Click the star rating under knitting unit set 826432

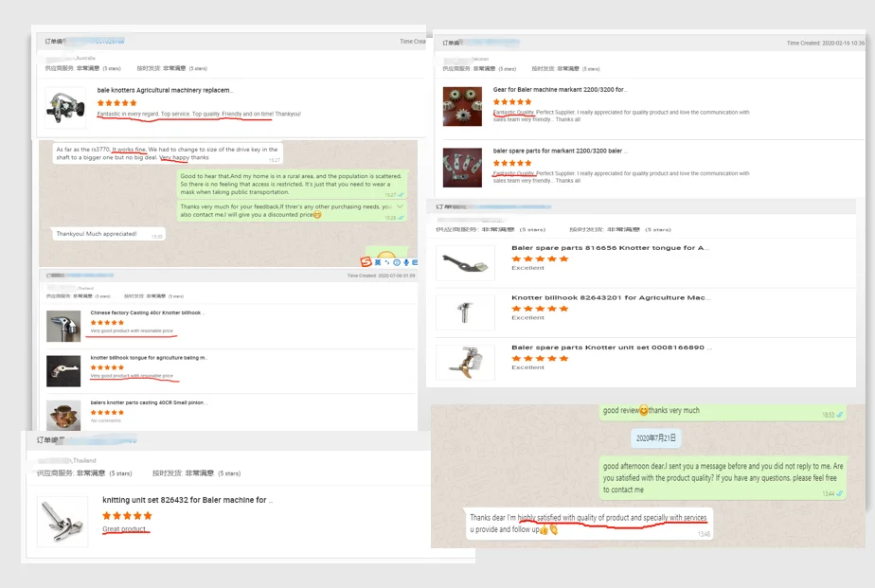click(127, 515)
